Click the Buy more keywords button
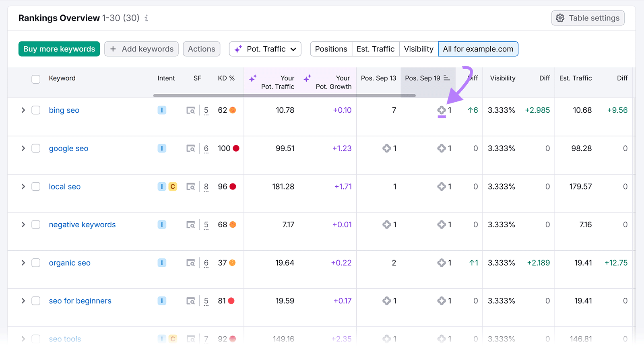The width and height of the screenshot is (644, 346). pyautogui.click(x=59, y=49)
